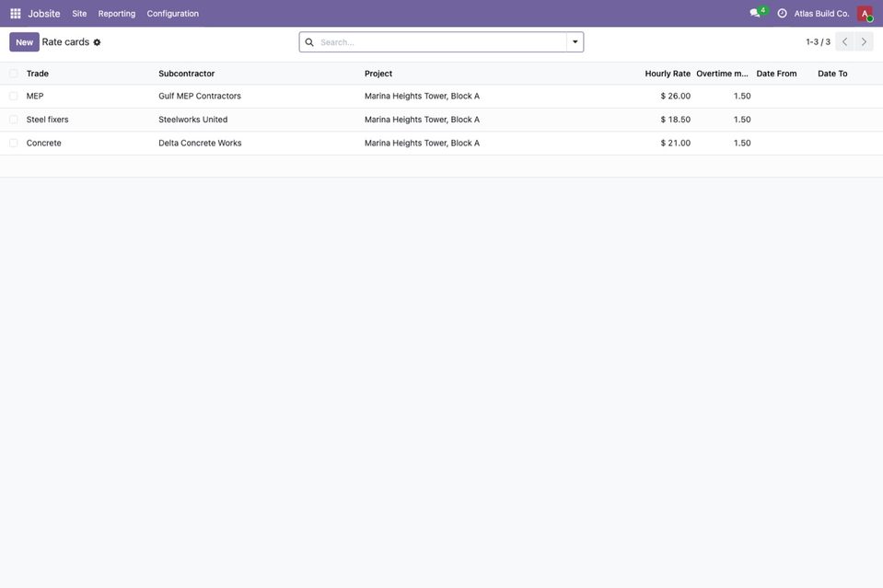Image resolution: width=883 pixels, height=588 pixels.
Task: Open the Gulf MEP Contractors record
Action: pos(200,97)
